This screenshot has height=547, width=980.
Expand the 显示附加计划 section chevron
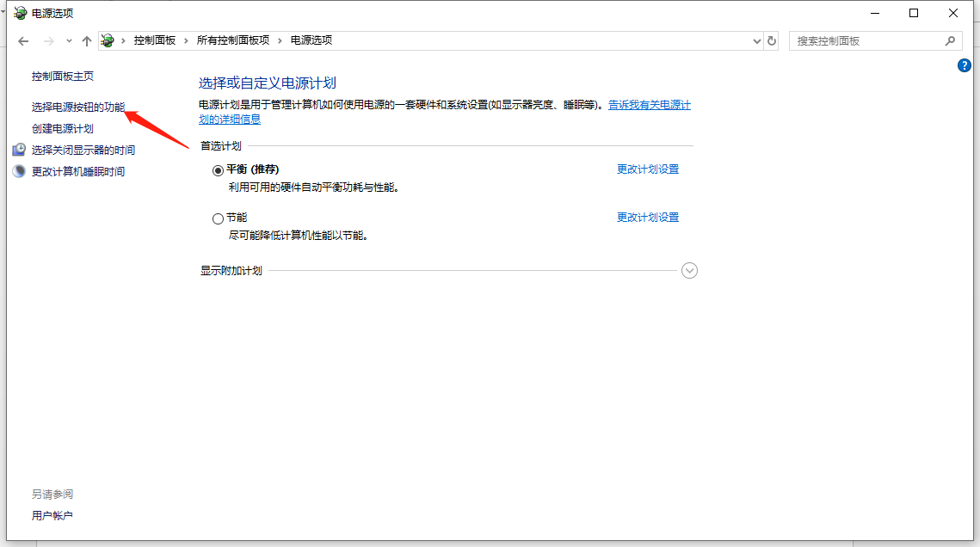689,270
